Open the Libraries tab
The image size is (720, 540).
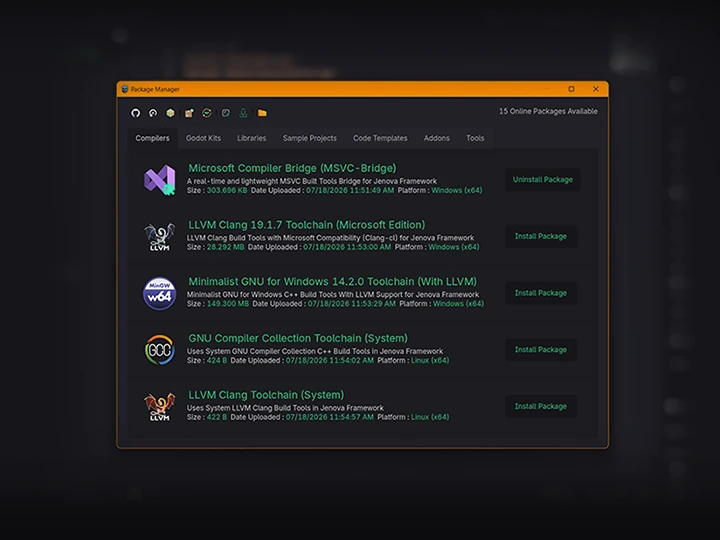(x=252, y=138)
